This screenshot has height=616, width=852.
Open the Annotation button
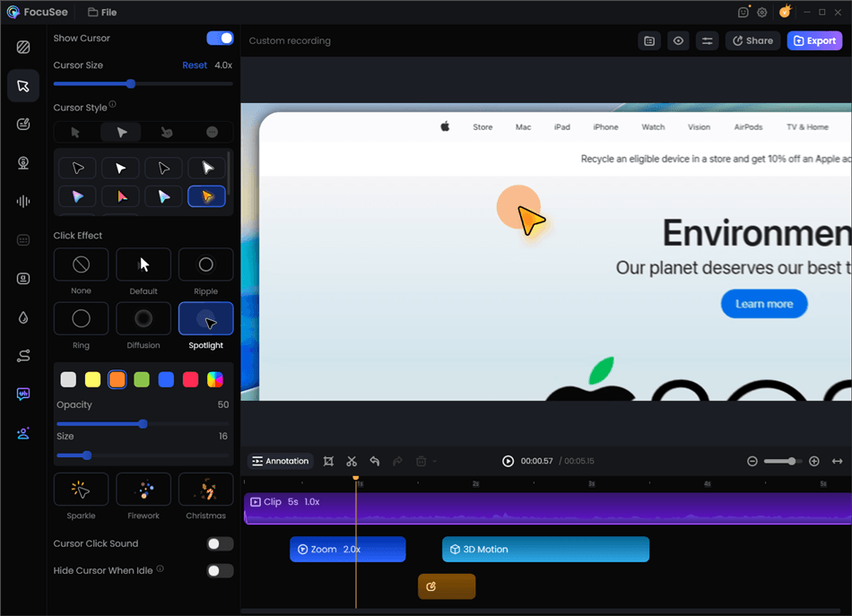point(281,461)
